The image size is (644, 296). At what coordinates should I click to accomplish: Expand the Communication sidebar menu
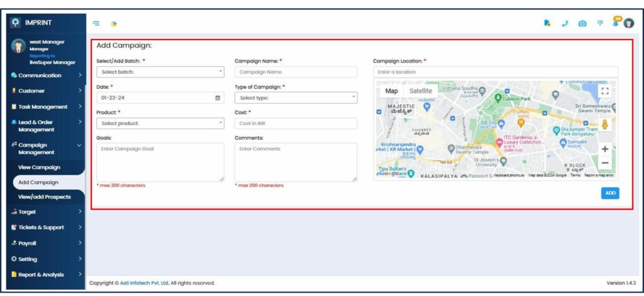47,75
